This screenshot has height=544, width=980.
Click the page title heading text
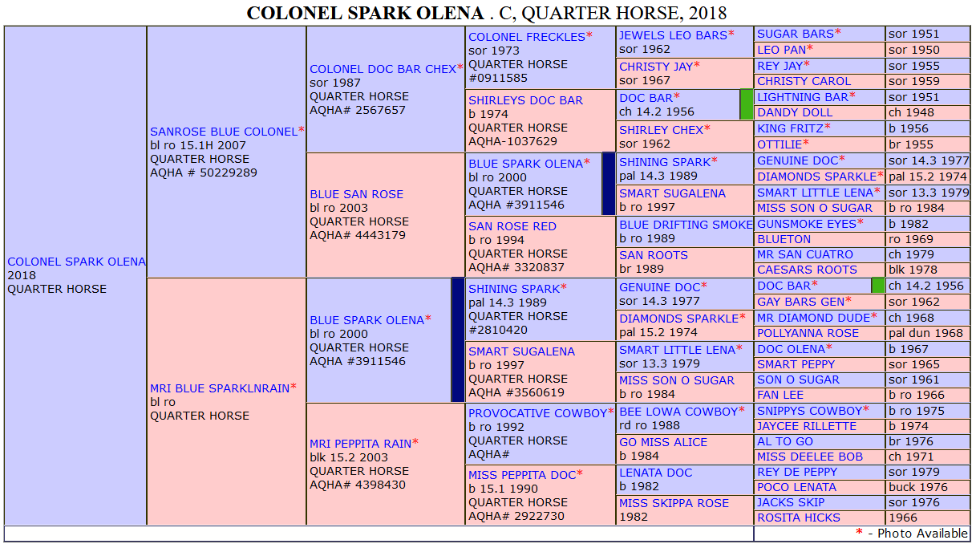(487, 13)
